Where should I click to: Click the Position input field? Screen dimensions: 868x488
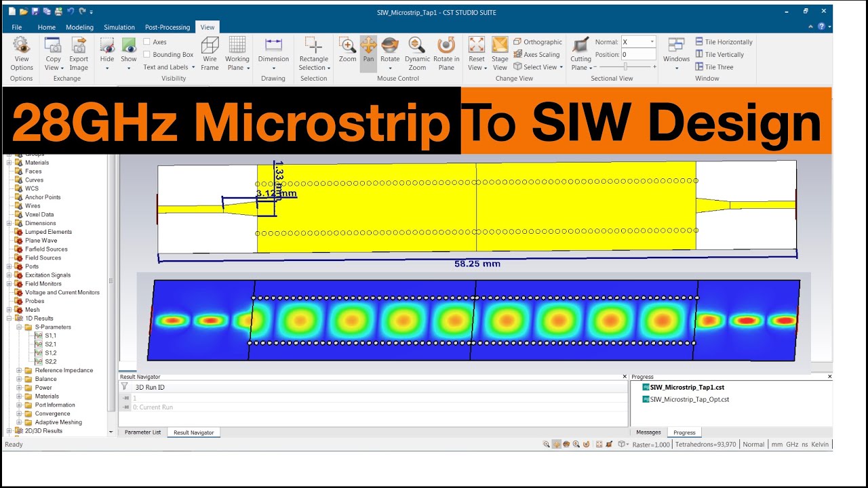point(638,55)
